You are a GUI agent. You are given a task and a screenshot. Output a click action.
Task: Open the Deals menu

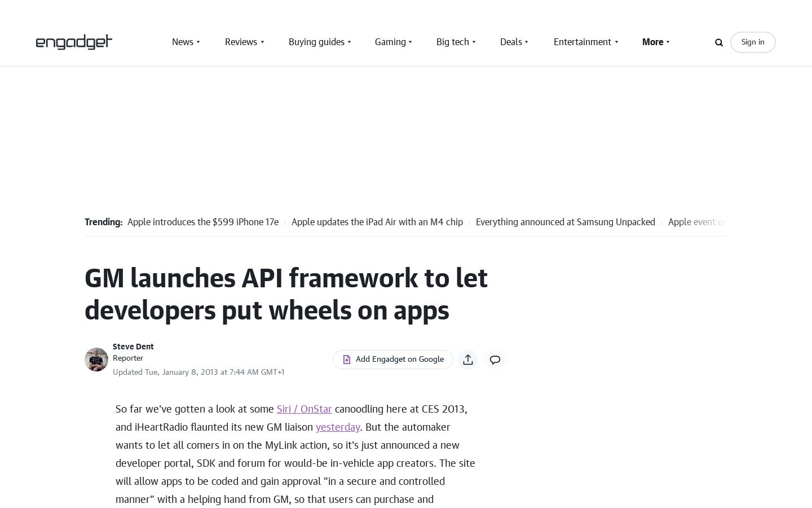point(511,42)
